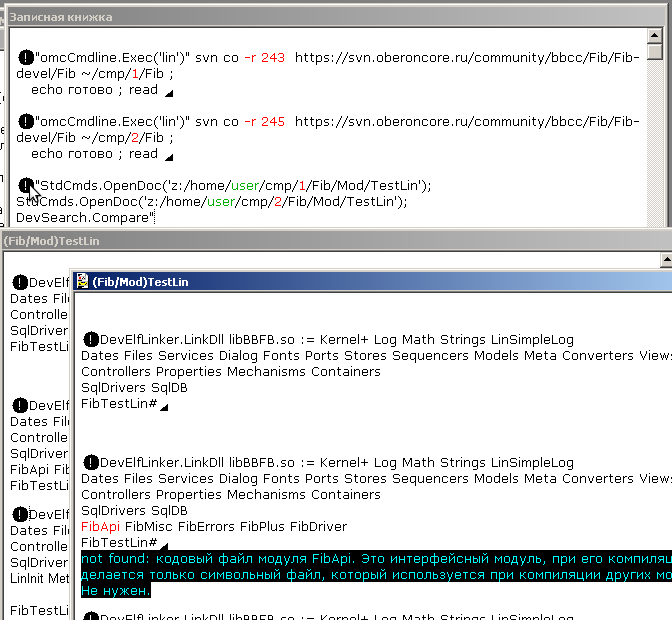Click end marker after the first FibTestLin#

(x=164, y=406)
